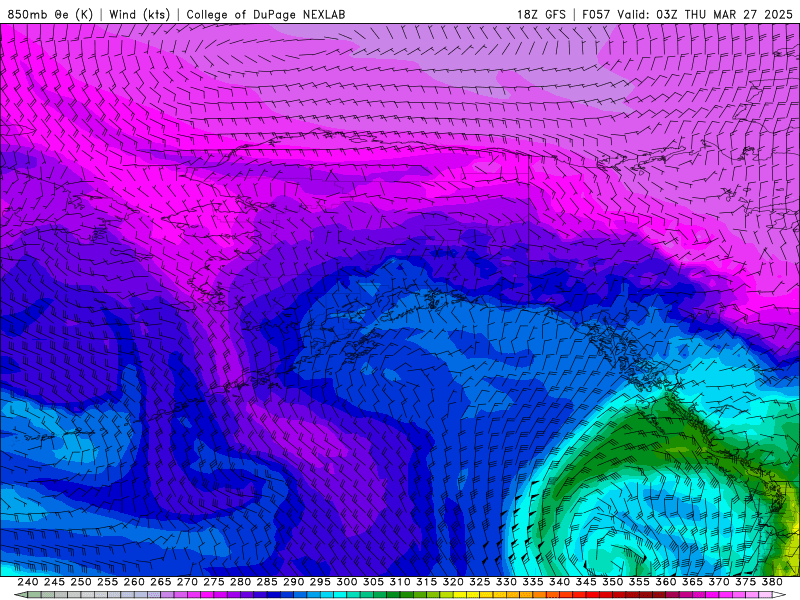Select the 370 color scale label
This screenshot has height=600, width=800.
click(718, 582)
